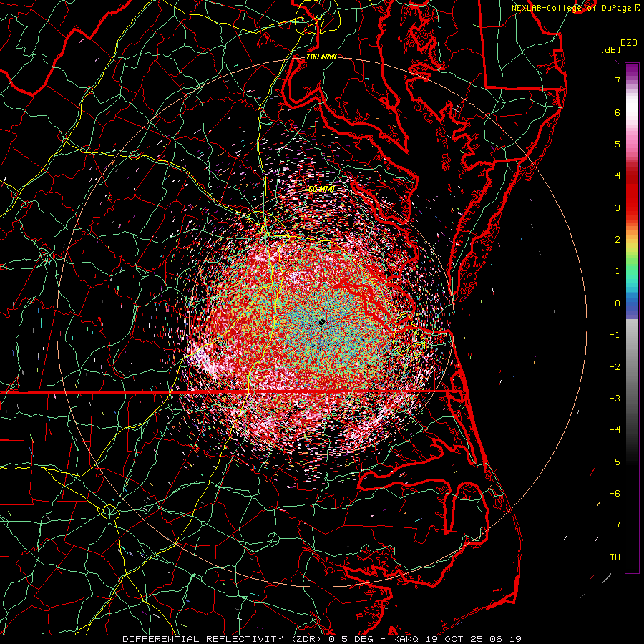Click the "[dB]" unit label
This screenshot has height=644, width=644.
tap(610, 49)
